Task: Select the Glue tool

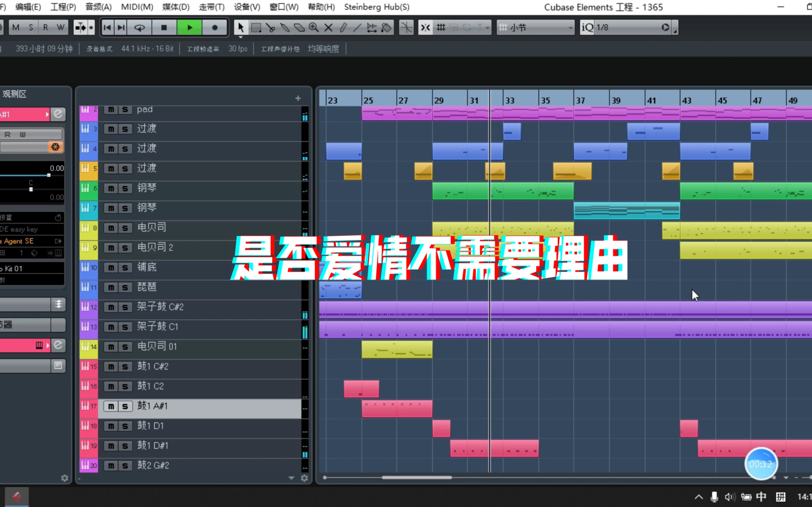Action: [285, 28]
